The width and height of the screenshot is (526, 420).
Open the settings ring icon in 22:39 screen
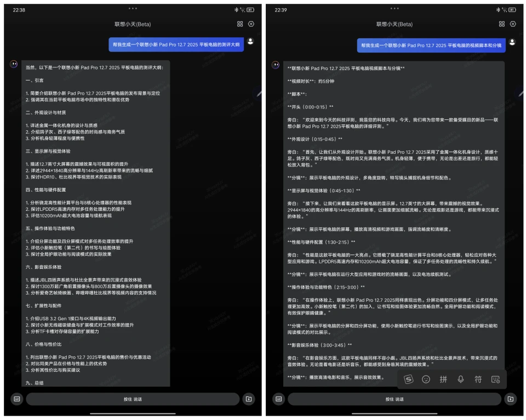tap(513, 24)
